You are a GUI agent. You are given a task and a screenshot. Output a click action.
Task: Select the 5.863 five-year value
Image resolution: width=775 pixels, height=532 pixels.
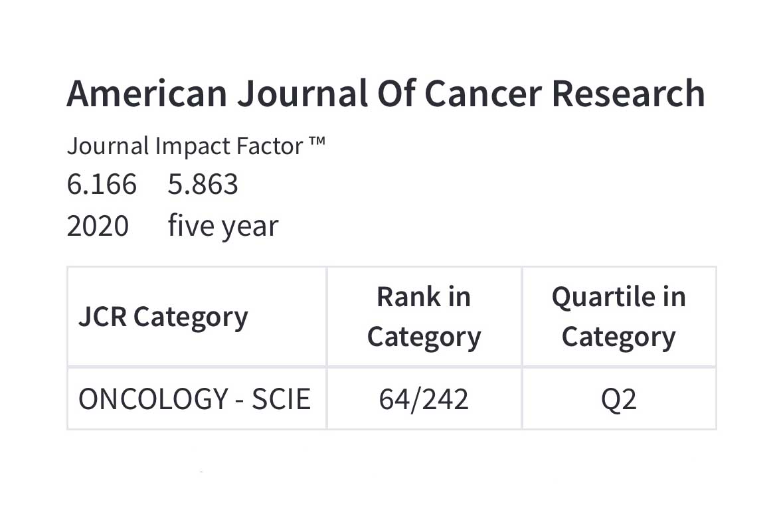coord(203,184)
